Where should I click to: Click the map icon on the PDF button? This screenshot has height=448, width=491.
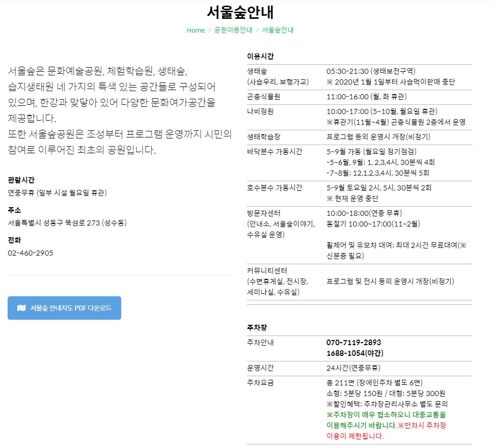[x=21, y=308]
